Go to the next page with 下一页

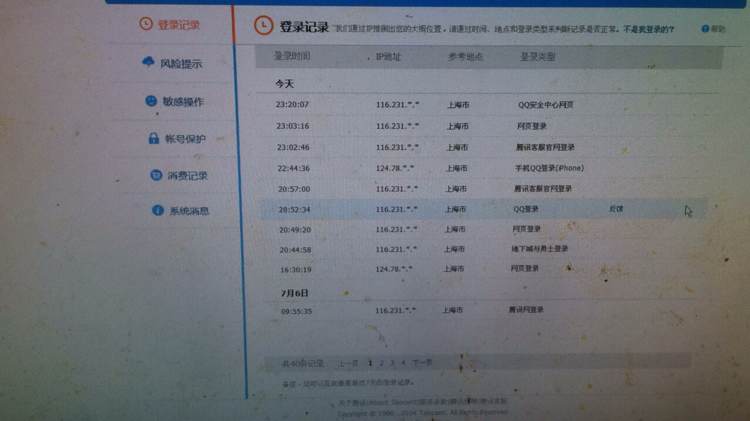tap(422, 363)
